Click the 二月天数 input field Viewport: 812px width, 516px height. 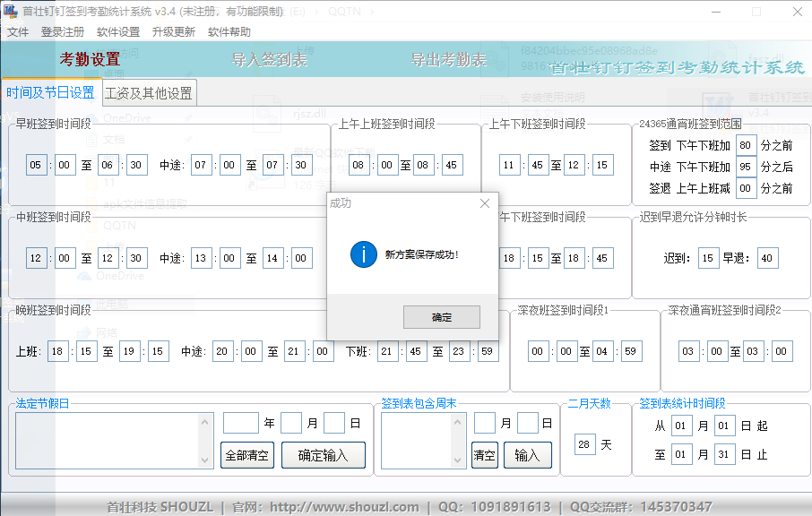pos(584,444)
